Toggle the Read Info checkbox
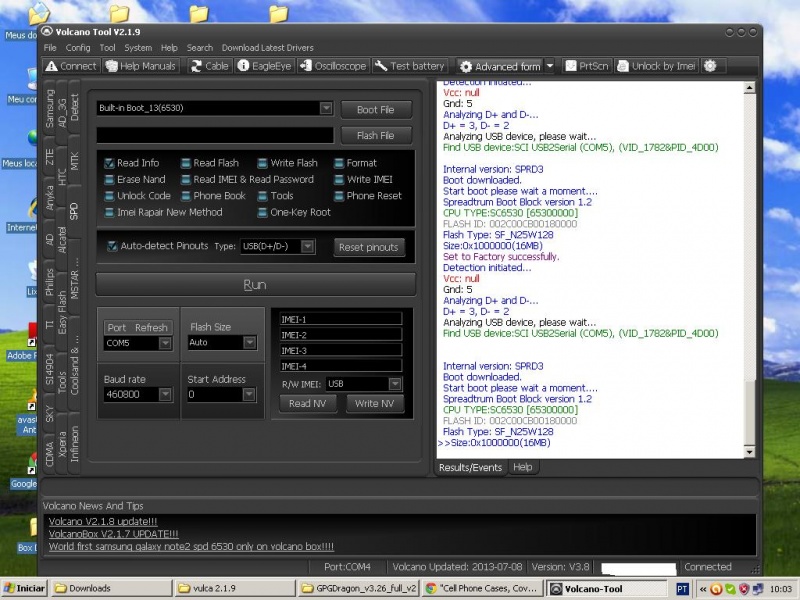Screen dimensions: 800x600 pos(109,163)
